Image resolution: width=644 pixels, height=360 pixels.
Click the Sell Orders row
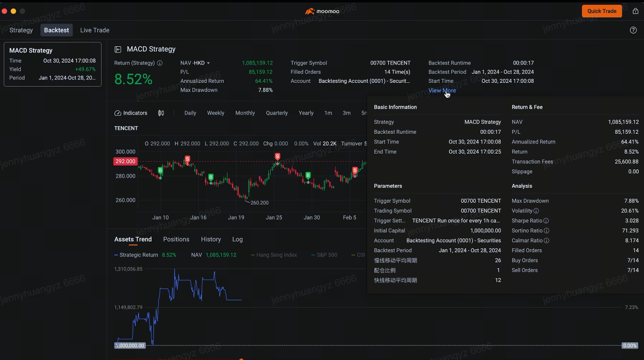click(575, 270)
